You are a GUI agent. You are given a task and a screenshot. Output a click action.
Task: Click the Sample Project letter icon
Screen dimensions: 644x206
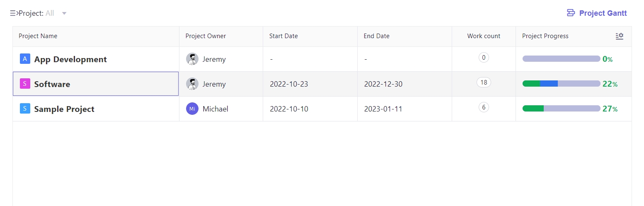click(x=25, y=109)
